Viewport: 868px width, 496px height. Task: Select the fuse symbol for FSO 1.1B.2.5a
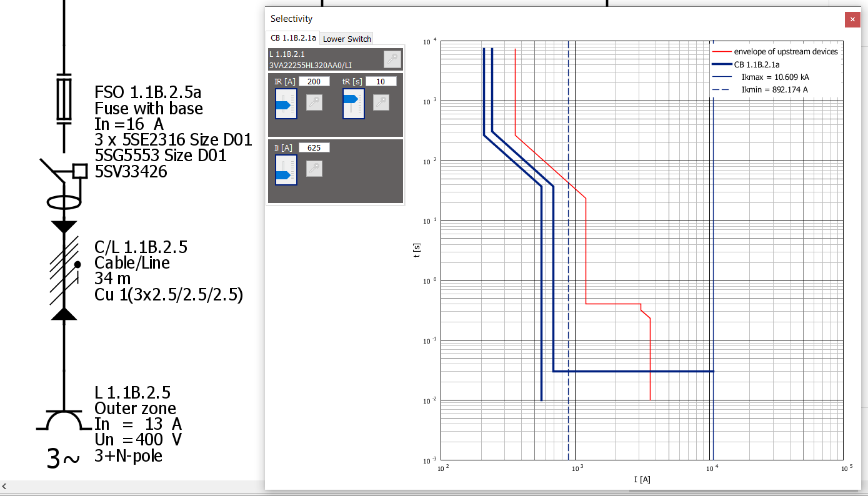point(63,99)
